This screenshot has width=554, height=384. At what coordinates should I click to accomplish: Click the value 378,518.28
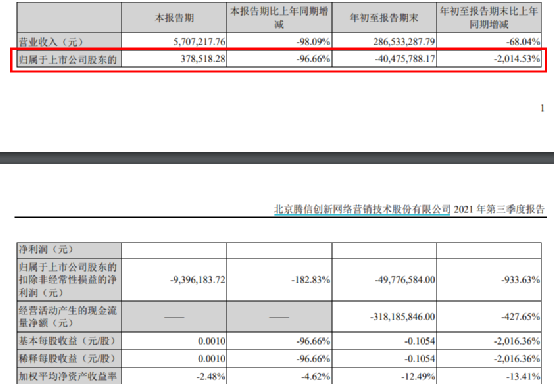203,59
